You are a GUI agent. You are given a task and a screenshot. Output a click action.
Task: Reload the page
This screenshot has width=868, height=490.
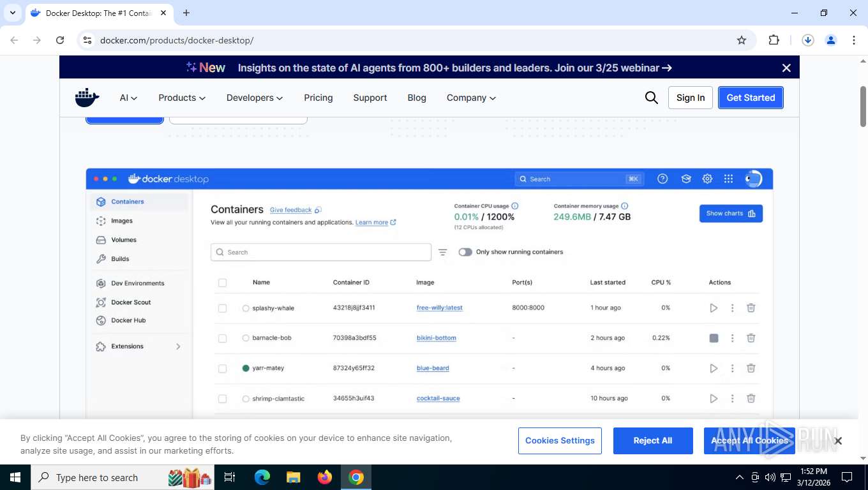(x=60, y=40)
